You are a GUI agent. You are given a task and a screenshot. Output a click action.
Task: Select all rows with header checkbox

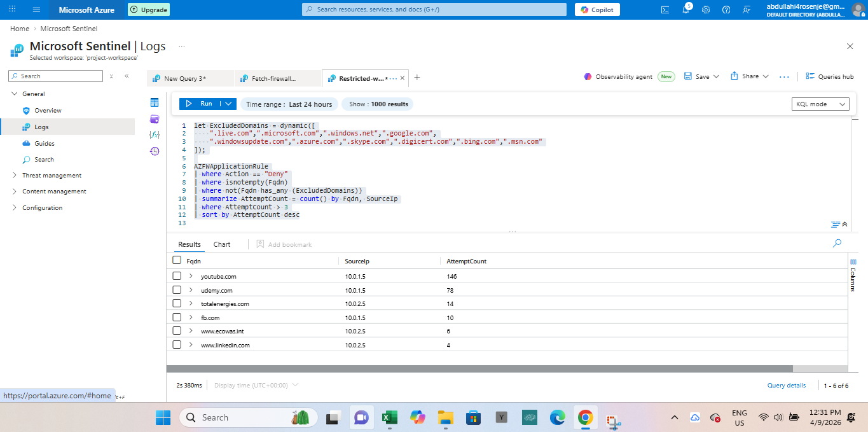(177, 261)
